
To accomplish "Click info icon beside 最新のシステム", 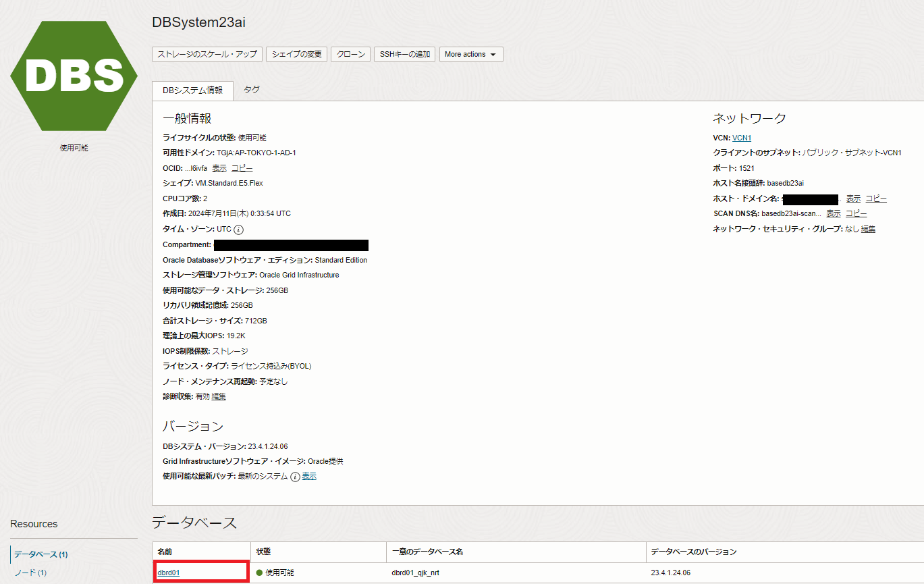I will tap(294, 477).
